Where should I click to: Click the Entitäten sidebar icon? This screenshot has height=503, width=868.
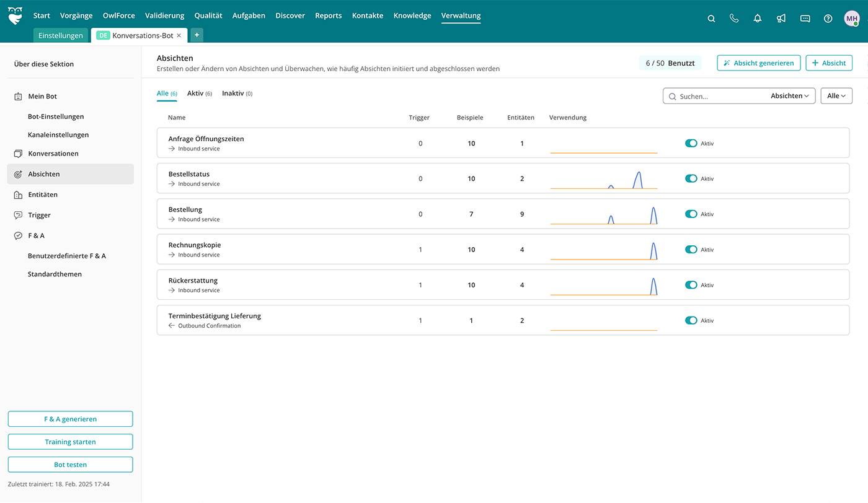(x=18, y=195)
